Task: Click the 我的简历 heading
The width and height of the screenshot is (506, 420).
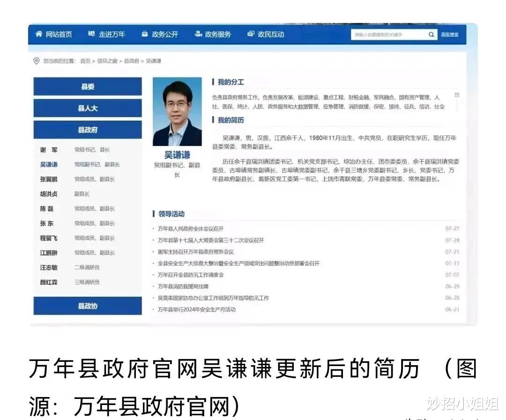Action: [x=231, y=120]
